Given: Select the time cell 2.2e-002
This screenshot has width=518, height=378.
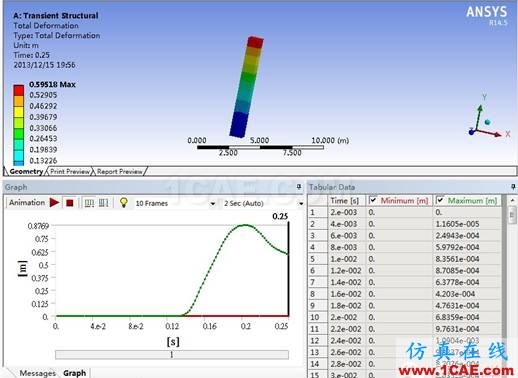Looking at the screenshot, I should pyautogui.click(x=346, y=329).
